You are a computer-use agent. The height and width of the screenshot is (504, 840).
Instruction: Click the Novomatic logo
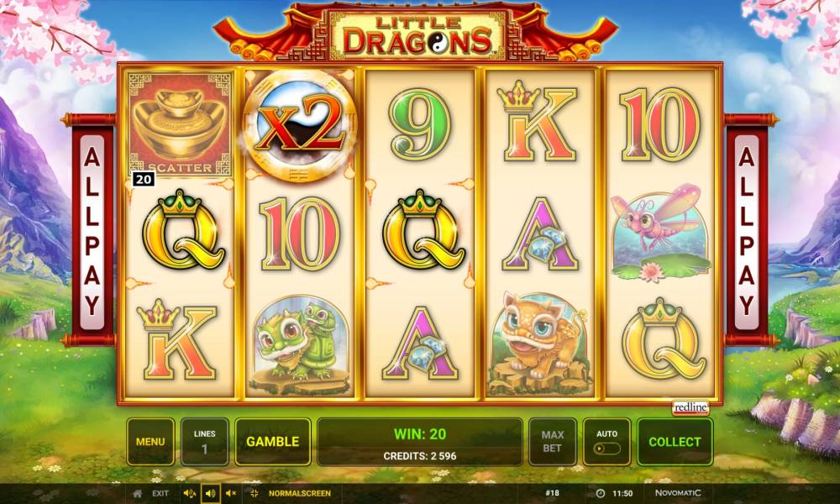click(x=678, y=493)
